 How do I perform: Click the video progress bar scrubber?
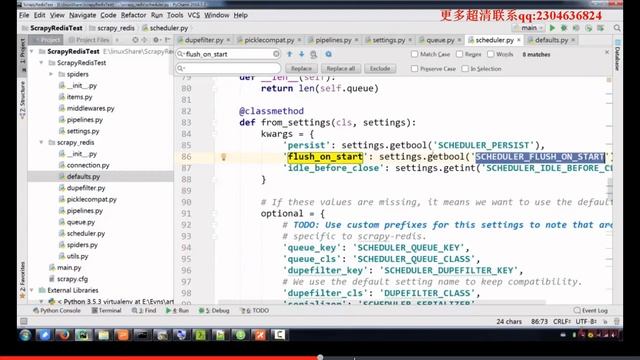[320, 357]
